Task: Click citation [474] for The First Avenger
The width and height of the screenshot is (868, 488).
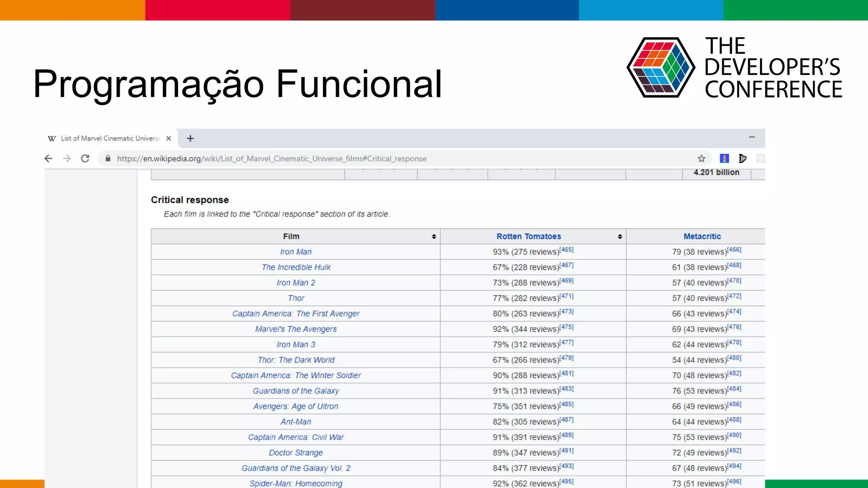Action: 734,311
